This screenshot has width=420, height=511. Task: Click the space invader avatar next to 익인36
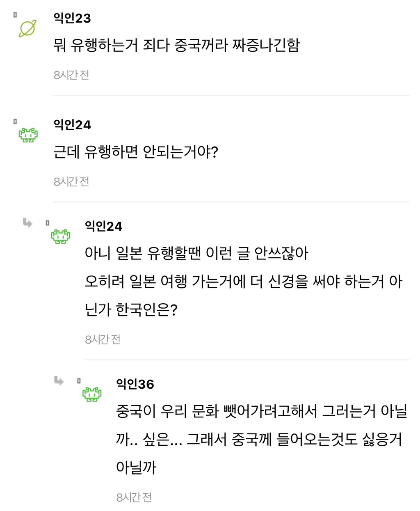pos(91,394)
